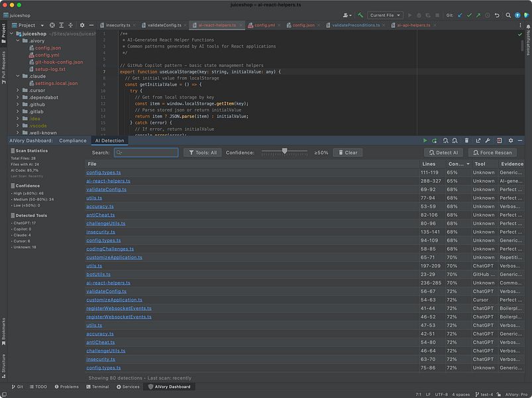The image size is (532, 398).
Task: Click the Git commit checkmark icon
Action: (x=469, y=15)
